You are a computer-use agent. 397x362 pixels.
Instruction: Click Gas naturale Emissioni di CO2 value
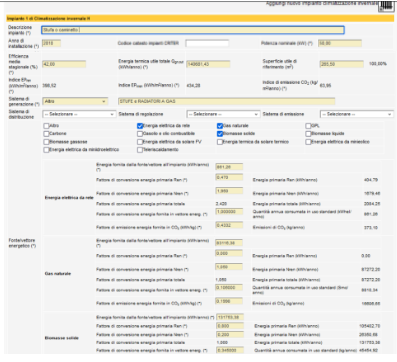tap(371, 304)
